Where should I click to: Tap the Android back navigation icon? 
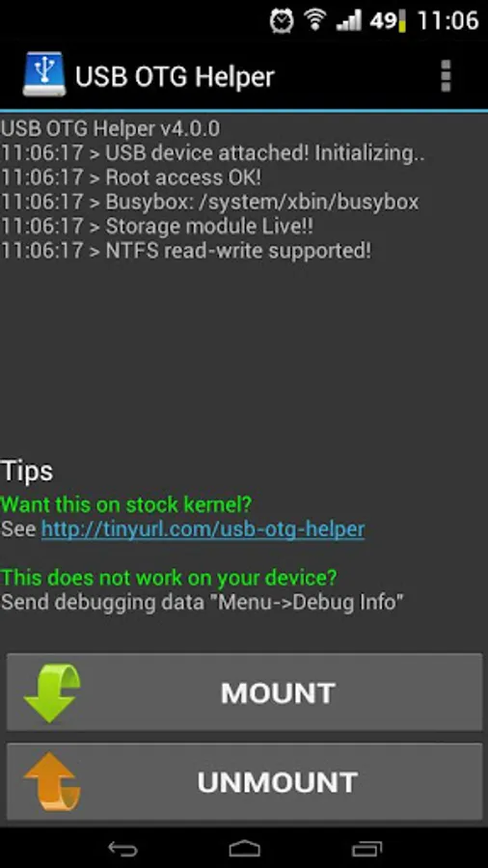[122, 848]
